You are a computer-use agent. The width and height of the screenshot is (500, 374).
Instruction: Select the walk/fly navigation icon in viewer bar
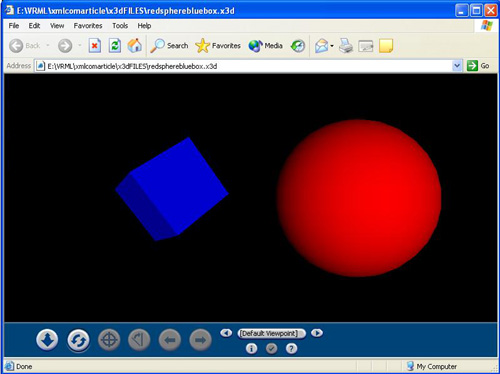click(47, 340)
